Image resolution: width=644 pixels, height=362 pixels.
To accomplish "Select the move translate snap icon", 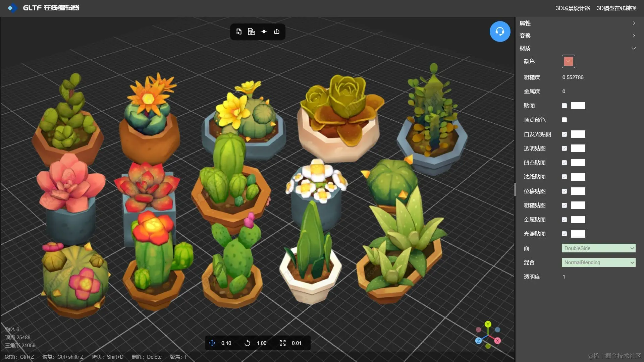I will (212, 343).
